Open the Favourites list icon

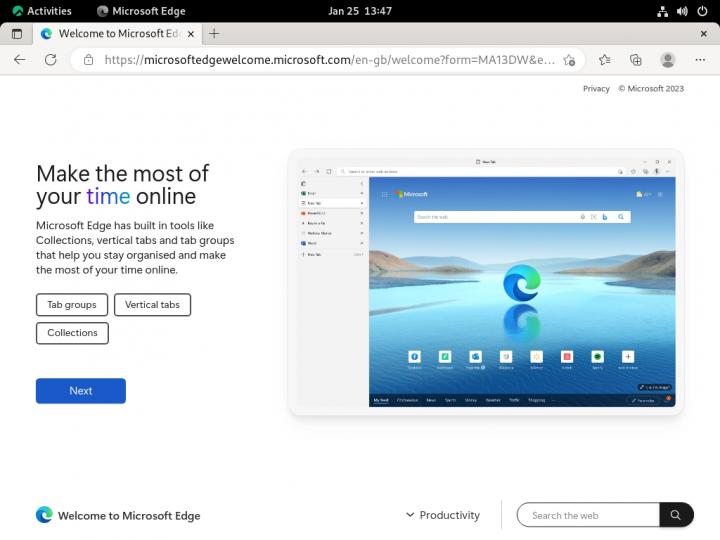(x=606, y=60)
